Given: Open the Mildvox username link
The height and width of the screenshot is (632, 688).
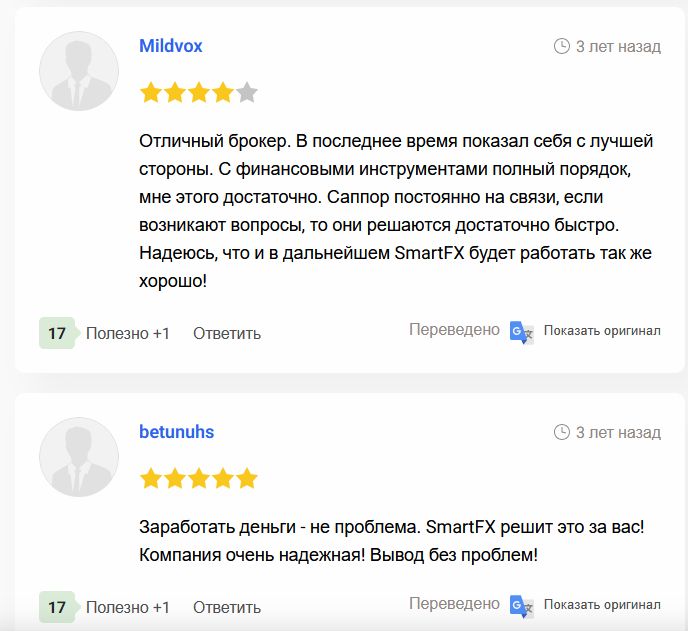Looking at the screenshot, I should pyautogui.click(x=171, y=46).
